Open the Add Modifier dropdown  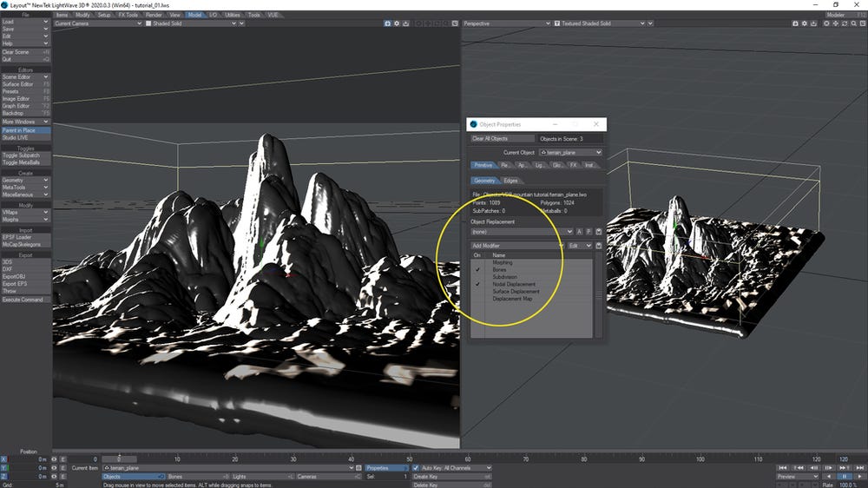(517, 246)
